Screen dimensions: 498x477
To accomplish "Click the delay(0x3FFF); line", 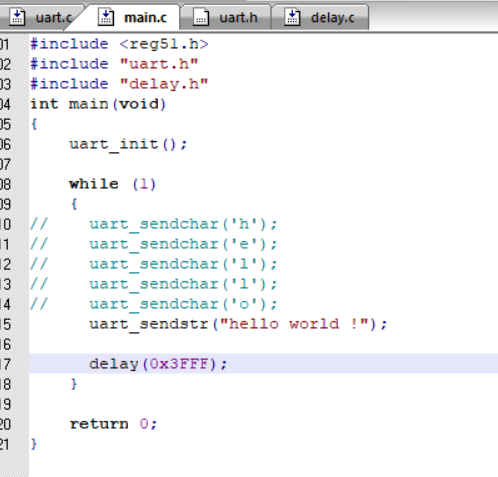I will (x=158, y=364).
